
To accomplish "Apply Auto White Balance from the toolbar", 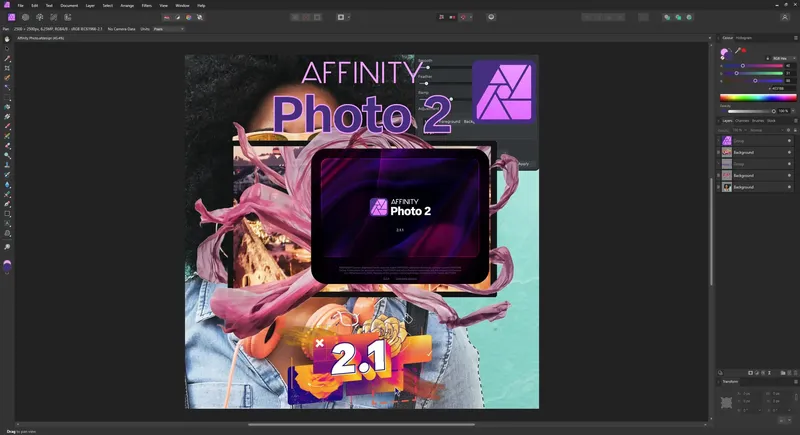I will [200, 17].
